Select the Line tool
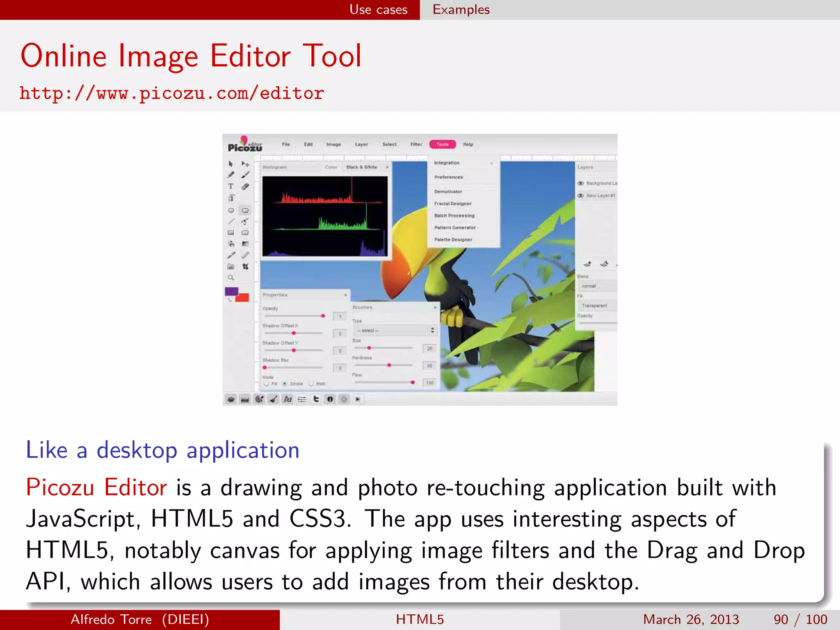 231,221
